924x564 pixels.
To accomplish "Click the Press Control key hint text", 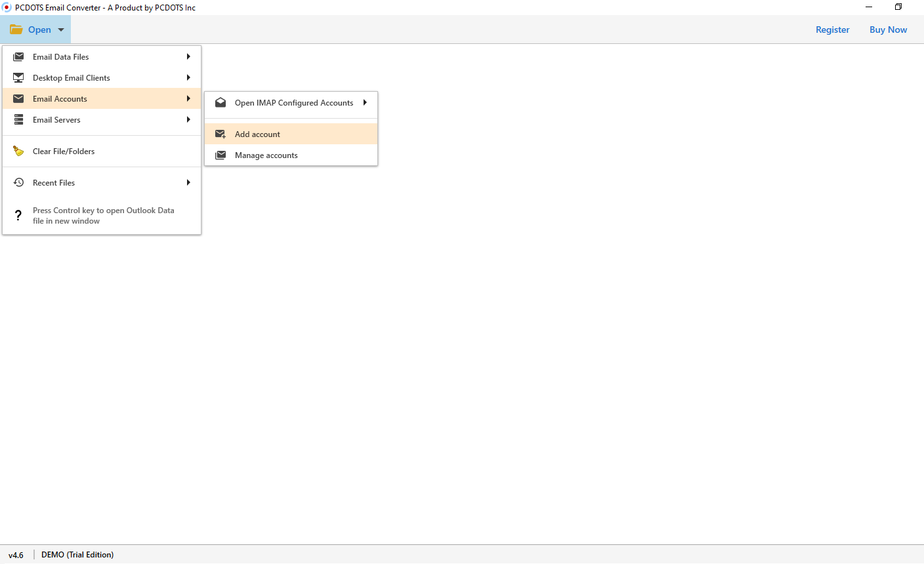I will [x=104, y=216].
